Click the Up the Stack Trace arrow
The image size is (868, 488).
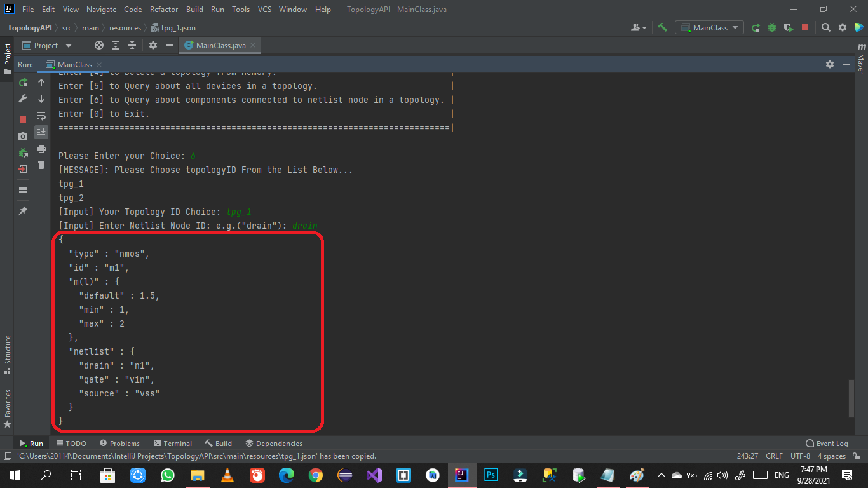pos(41,83)
